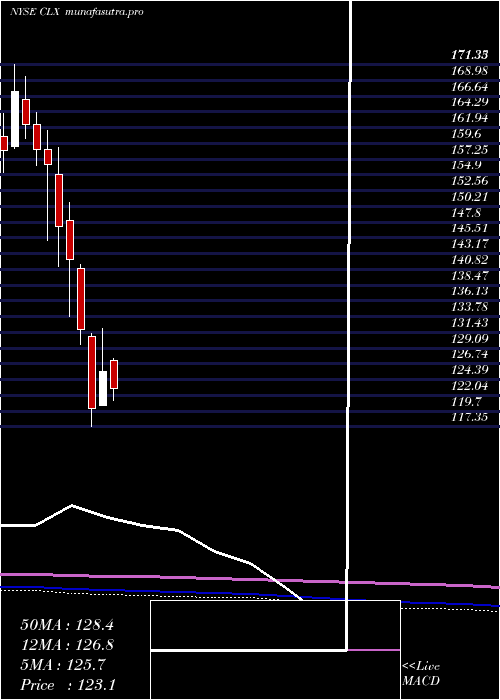This screenshot has width=500, height=700.
Task: Click the 147.8 price axis label
Action: tap(467, 212)
